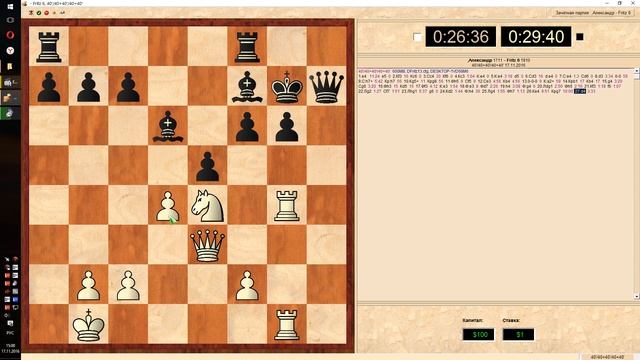
Task: Select the black pawn on c7
Action: tap(128, 87)
